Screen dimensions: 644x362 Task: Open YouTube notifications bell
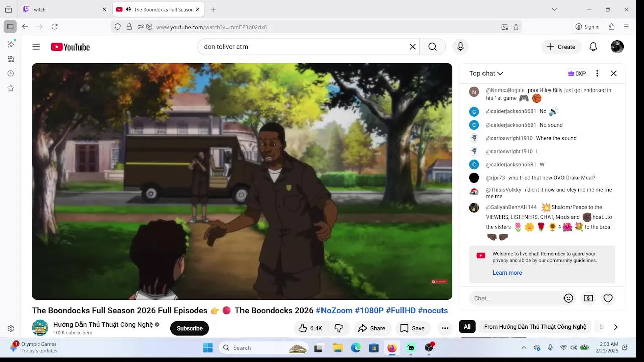click(593, 47)
